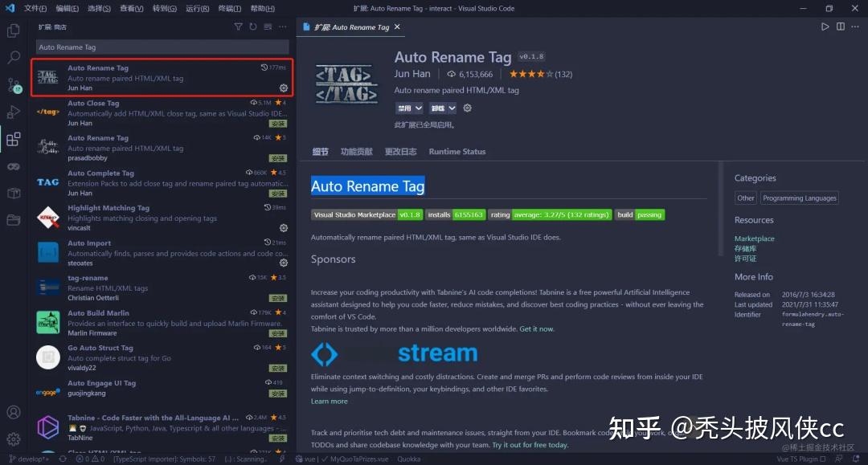Image resolution: width=868 pixels, height=465 pixels.
Task: Install Tabnine extension
Action: (x=278, y=438)
